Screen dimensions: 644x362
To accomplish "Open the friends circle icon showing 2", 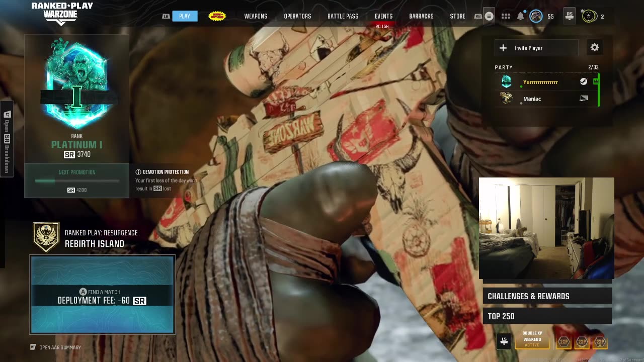I will (x=589, y=16).
